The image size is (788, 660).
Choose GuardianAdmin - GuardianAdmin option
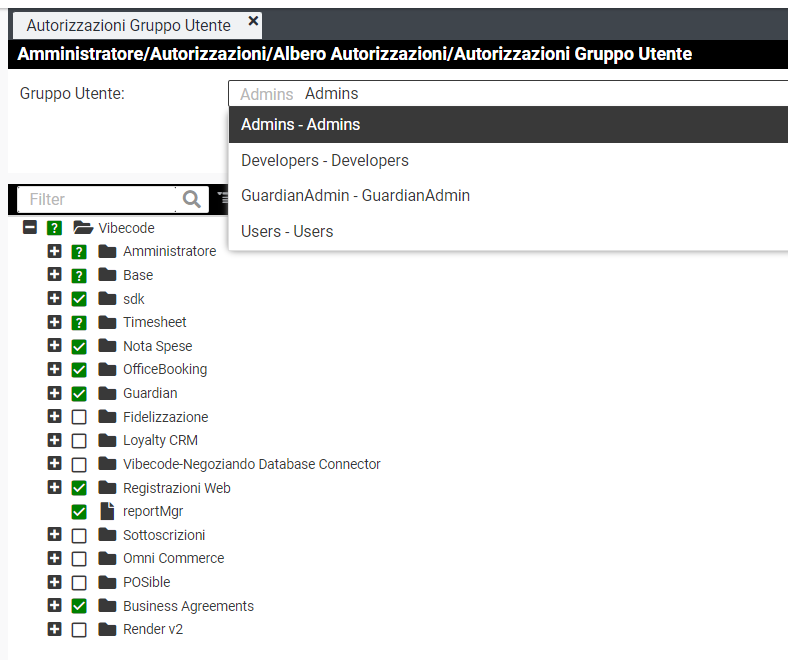355,196
